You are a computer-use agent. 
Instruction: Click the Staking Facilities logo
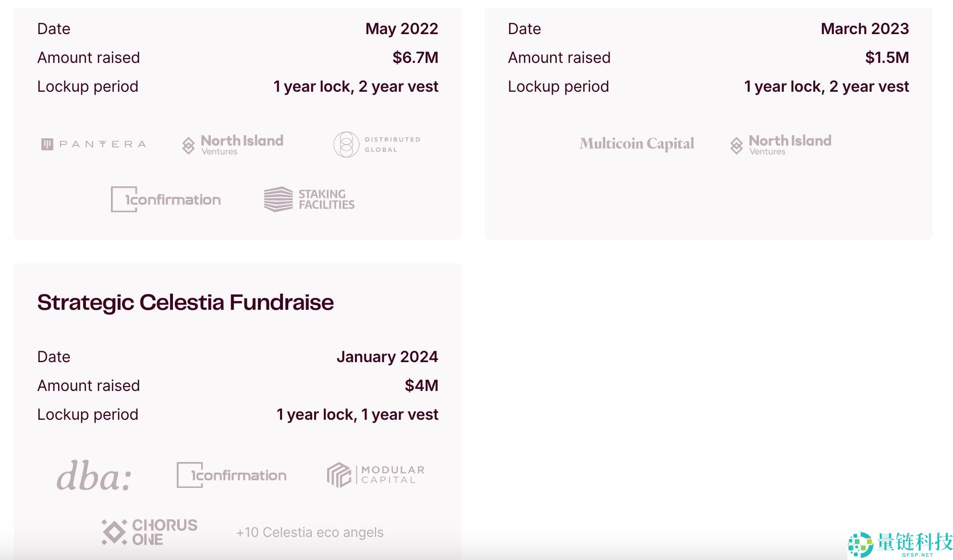[x=309, y=199]
